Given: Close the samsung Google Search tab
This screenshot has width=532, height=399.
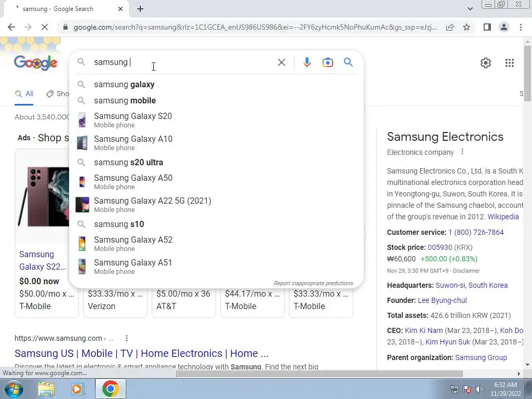Looking at the screenshot, I should 121,9.
